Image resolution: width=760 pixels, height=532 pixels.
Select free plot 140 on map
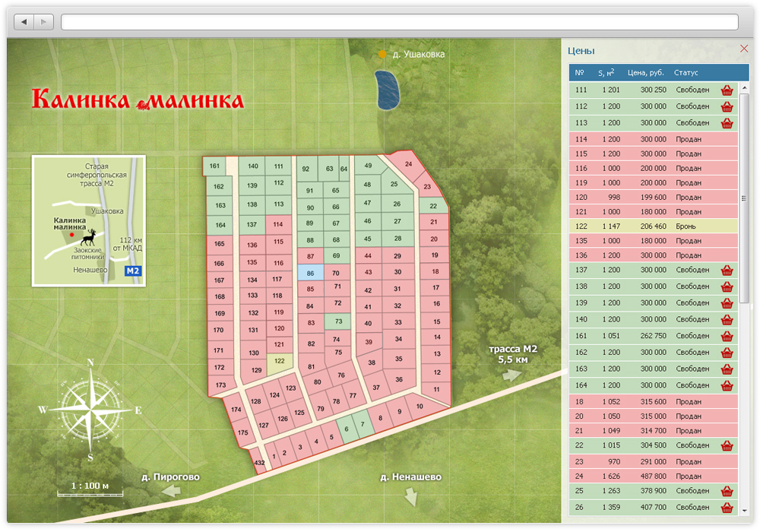252,166
